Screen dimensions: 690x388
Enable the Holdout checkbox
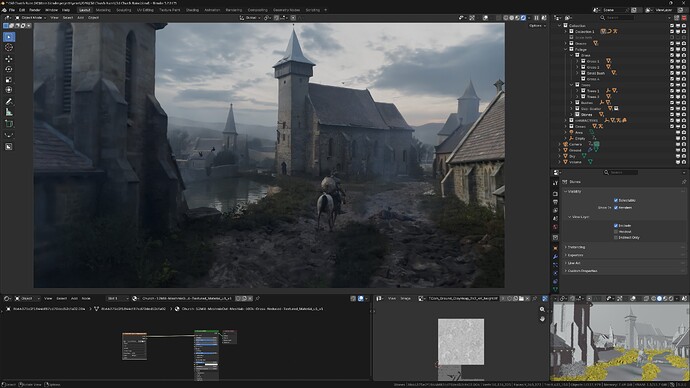[616, 231]
